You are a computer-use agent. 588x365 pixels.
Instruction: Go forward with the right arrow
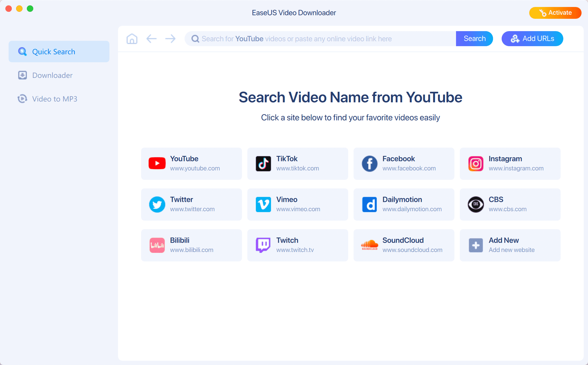[x=170, y=39]
